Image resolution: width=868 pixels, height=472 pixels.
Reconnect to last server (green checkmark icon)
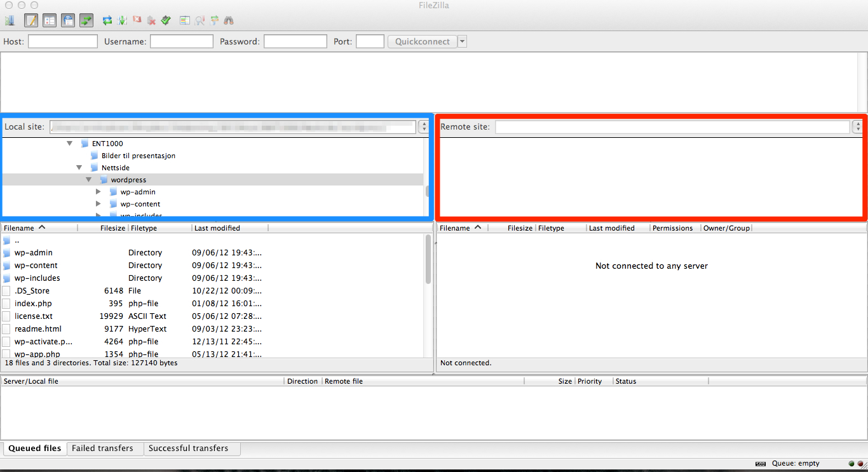(x=166, y=20)
